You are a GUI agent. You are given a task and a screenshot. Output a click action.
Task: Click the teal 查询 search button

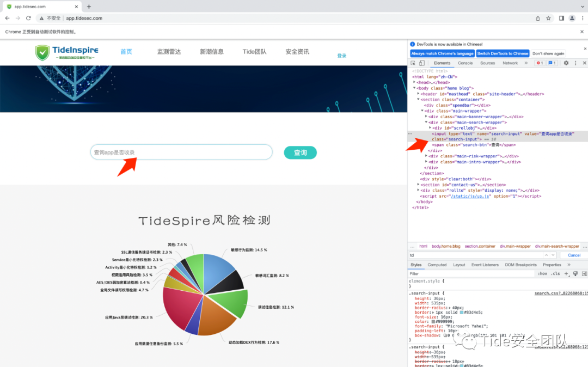[x=300, y=152]
